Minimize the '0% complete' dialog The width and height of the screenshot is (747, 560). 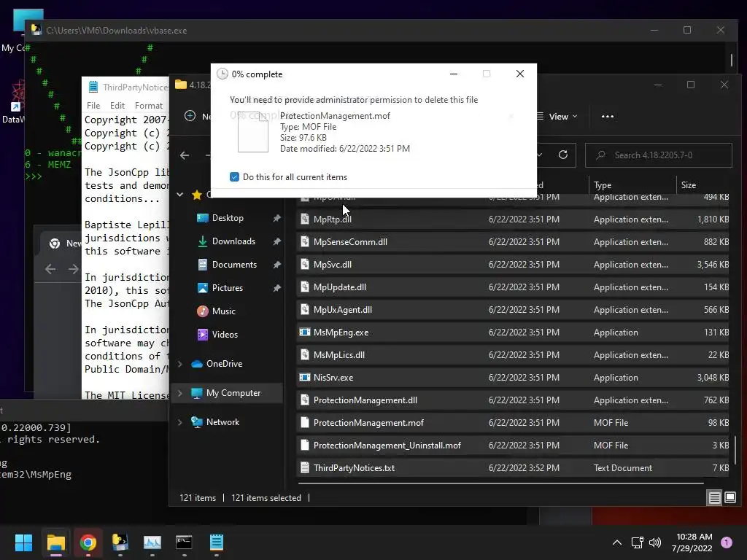pos(454,74)
